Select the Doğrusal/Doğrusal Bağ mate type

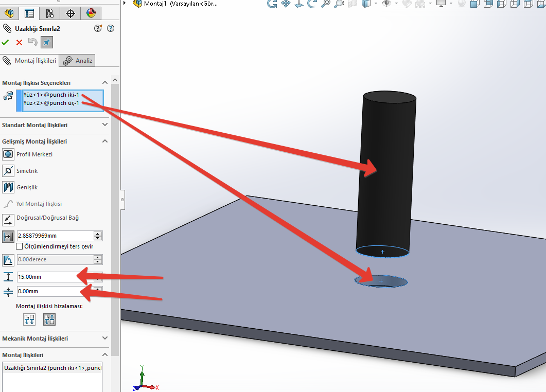[8, 218]
